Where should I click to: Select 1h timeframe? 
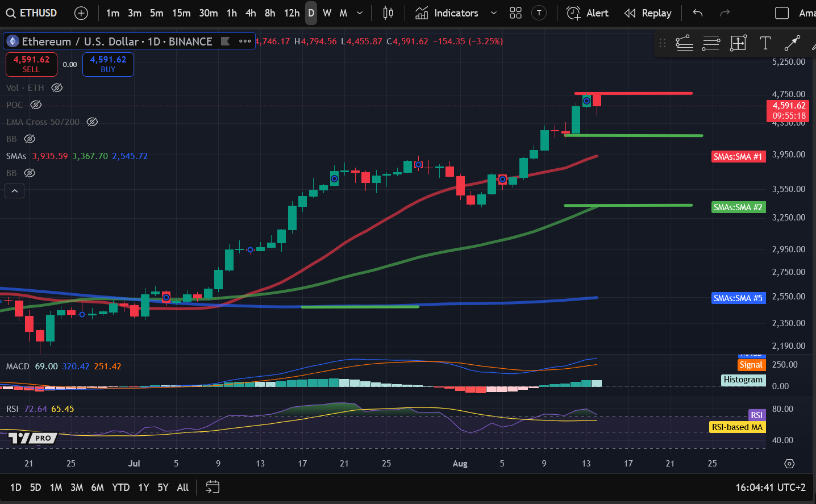(232, 13)
